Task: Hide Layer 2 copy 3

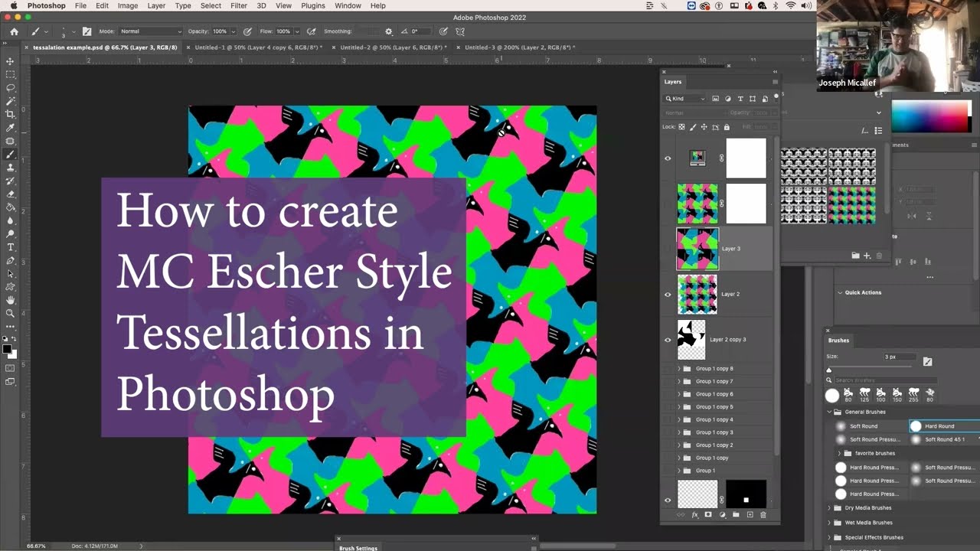Action: pyautogui.click(x=668, y=340)
